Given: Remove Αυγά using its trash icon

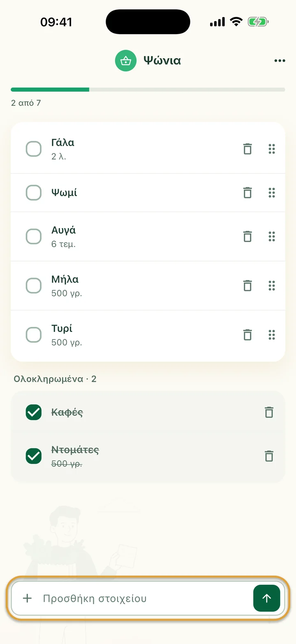Looking at the screenshot, I should click(x=247, y=236).
